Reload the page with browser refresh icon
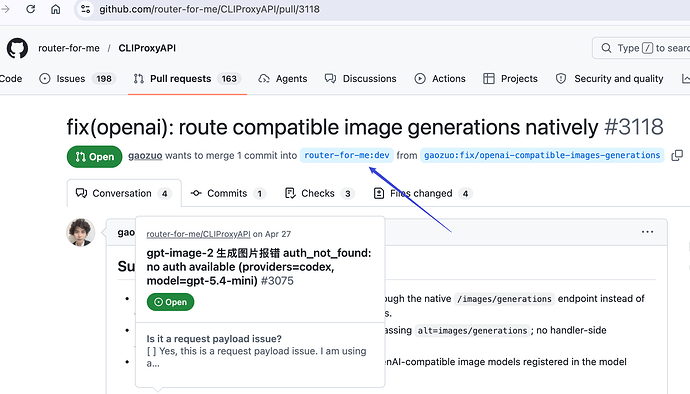 point(30,9)
